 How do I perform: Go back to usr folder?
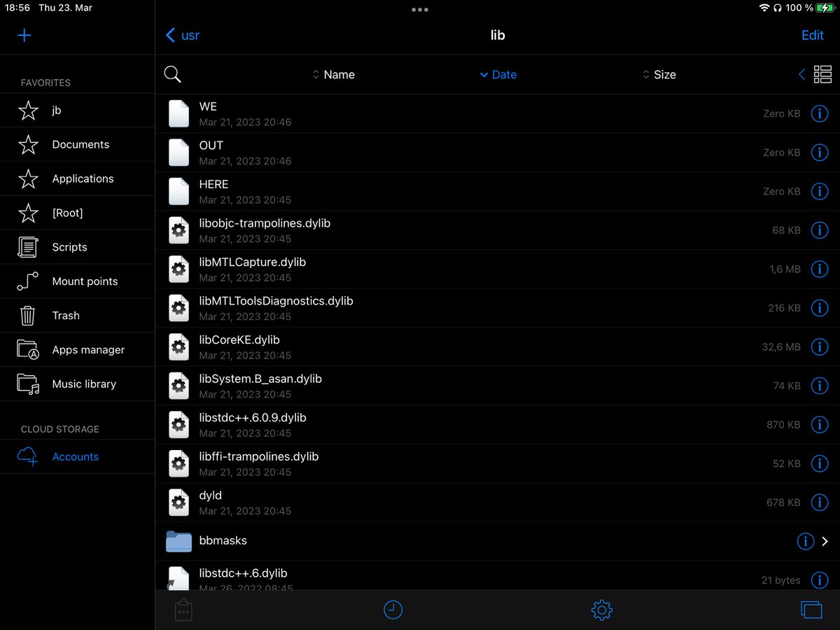[183, 35]
